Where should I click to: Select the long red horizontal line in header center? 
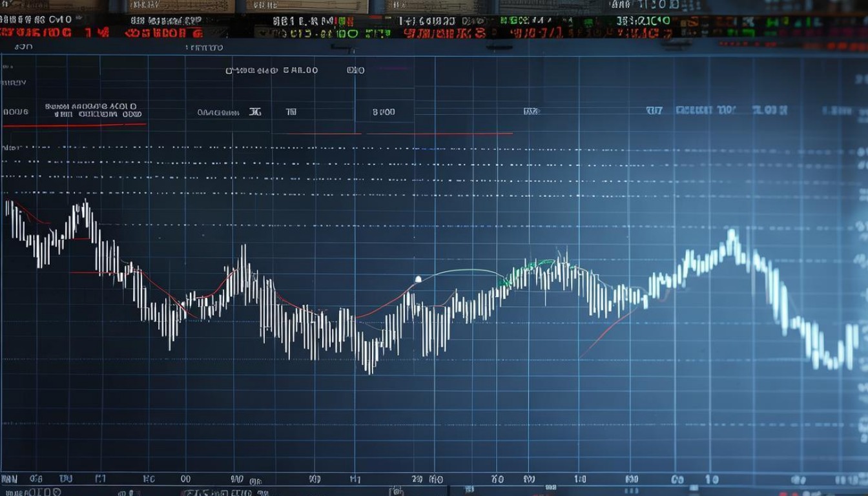coord(439,134)
